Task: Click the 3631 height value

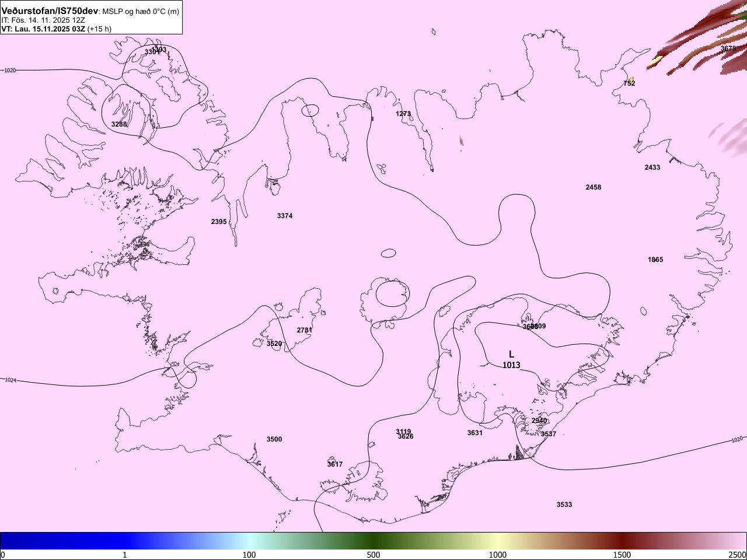Action: tap(475, 433)
